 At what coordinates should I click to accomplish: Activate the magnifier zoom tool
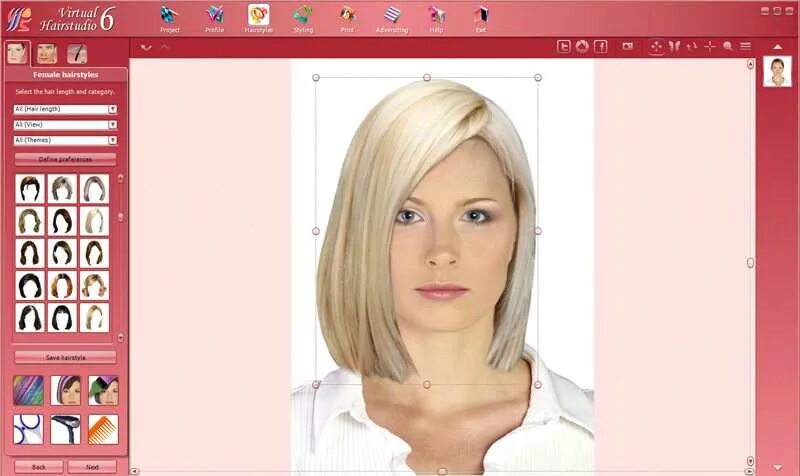727,46
